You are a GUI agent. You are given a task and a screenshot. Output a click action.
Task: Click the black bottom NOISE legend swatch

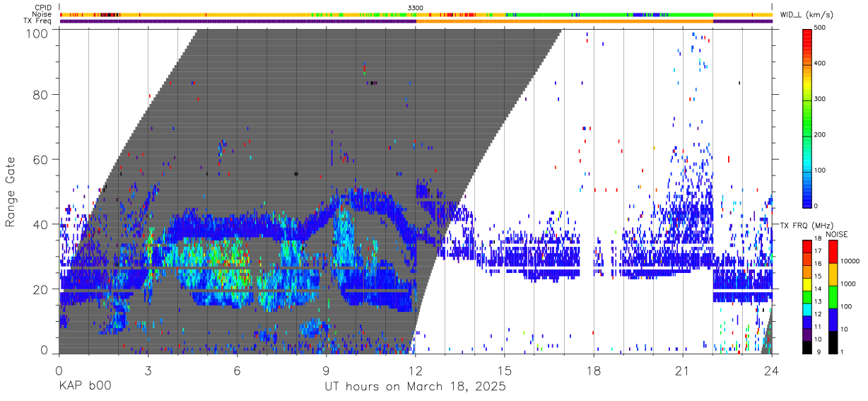click(x=833, y=341)
